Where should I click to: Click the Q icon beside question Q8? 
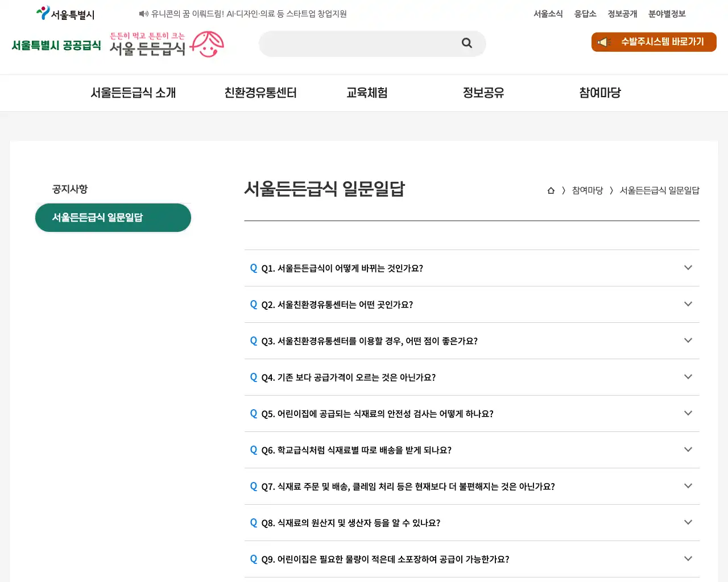tap(254, 522)
